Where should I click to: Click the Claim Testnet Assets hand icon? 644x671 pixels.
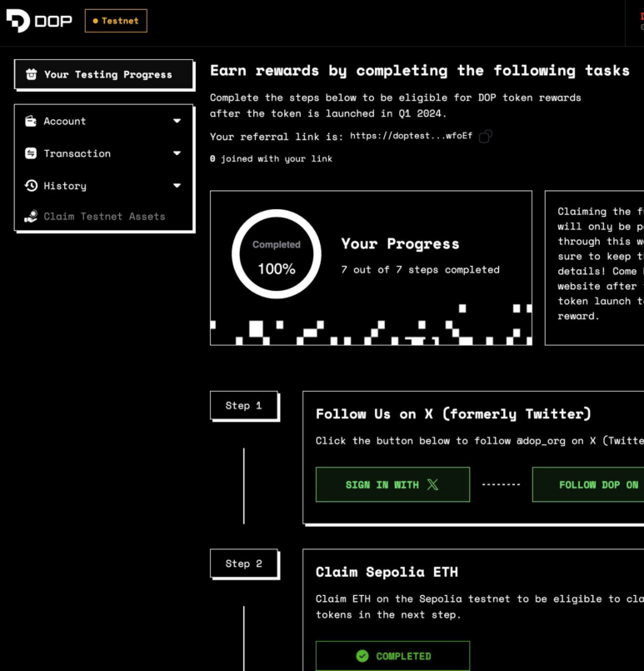(31, 216)
